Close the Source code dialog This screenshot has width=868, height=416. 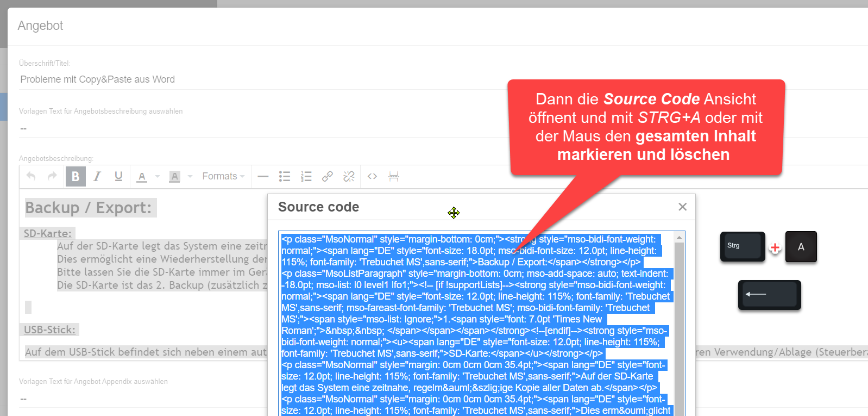click(x=683, y=207)
